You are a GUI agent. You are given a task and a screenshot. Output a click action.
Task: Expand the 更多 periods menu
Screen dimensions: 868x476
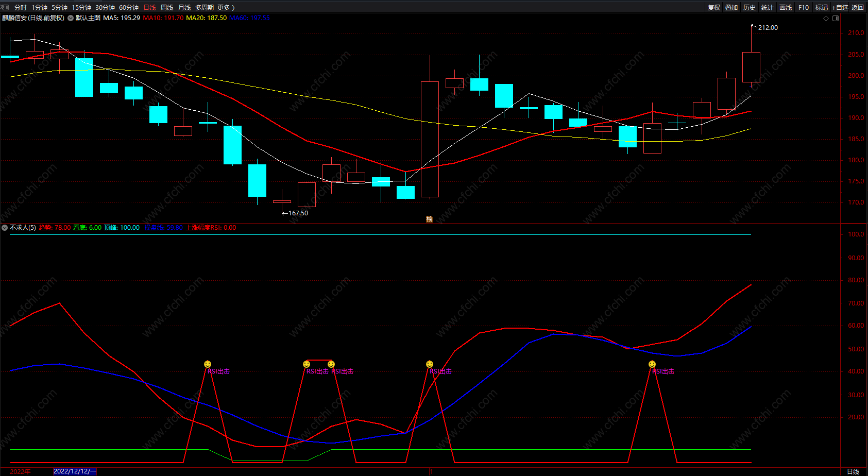click(x=226, y=8)
